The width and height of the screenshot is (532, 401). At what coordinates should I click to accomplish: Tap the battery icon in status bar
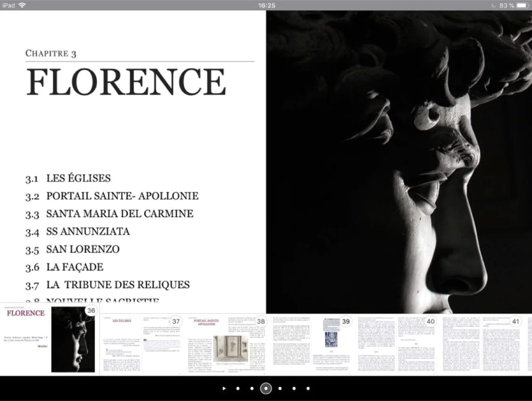[522, 5]
